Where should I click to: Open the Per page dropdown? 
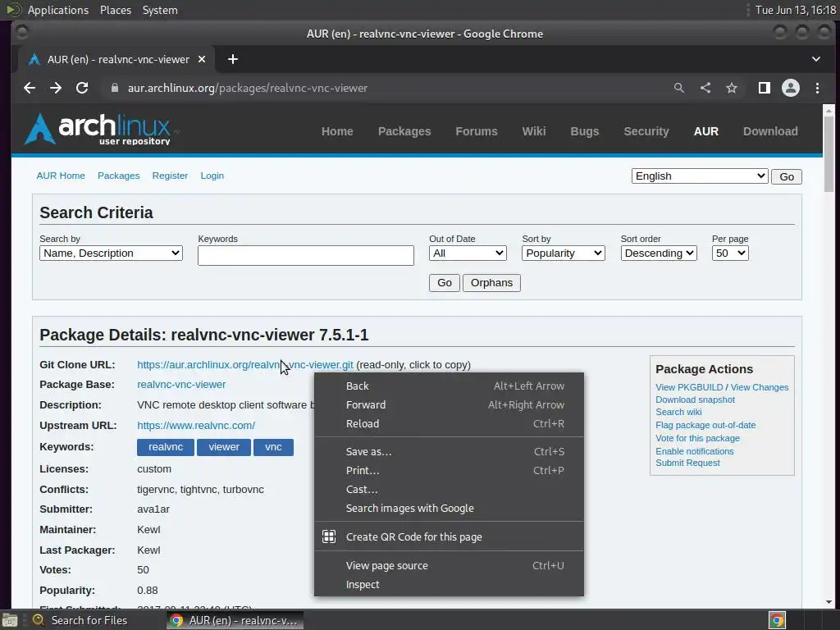coord(729,253)
